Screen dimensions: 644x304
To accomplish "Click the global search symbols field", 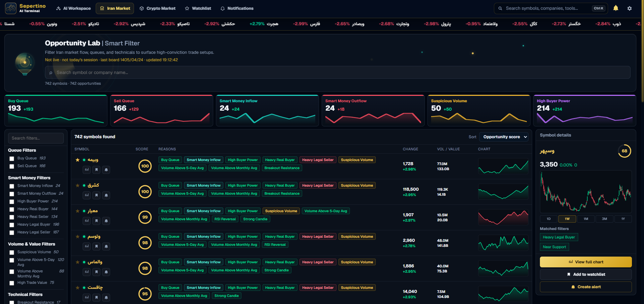I will [x=551, y=8].
